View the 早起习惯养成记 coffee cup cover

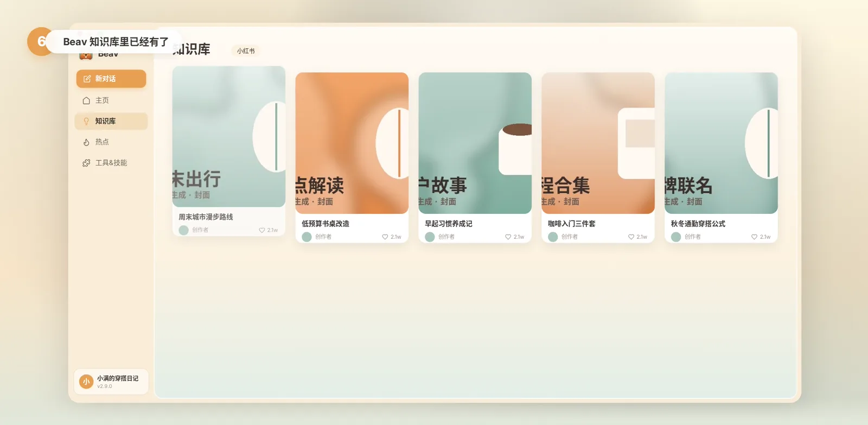475,143
